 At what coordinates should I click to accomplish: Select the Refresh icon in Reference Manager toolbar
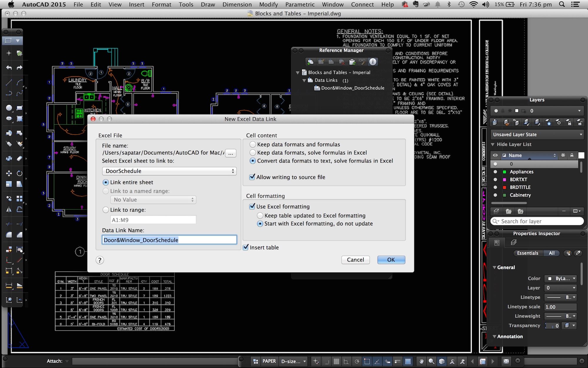pyautogui.click(x=352, y=62)
